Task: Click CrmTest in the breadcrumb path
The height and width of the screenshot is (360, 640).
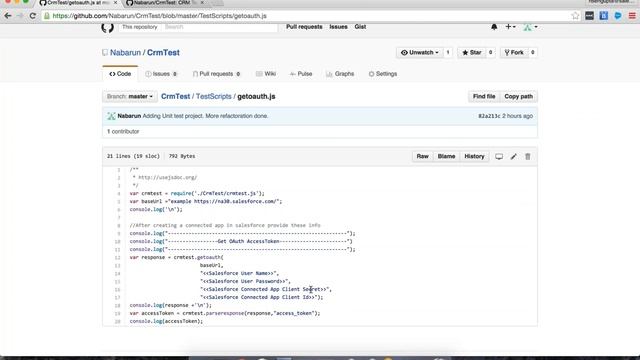Action: click(176, 97)
